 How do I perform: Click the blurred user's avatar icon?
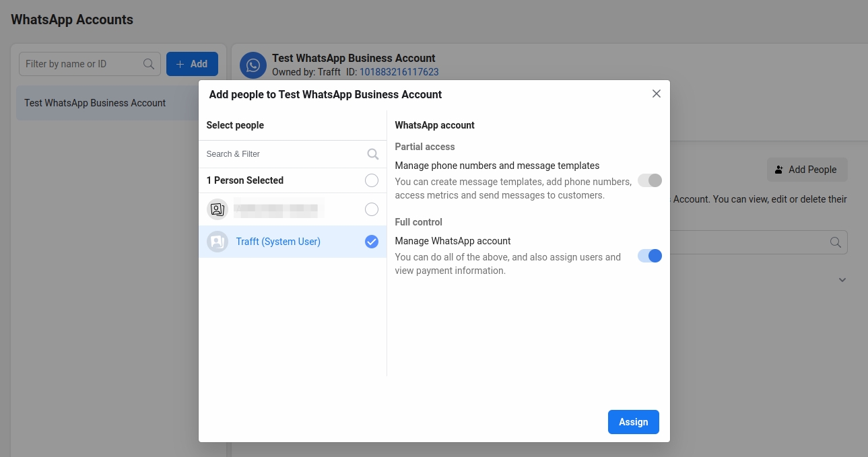(x=218, y=209)
